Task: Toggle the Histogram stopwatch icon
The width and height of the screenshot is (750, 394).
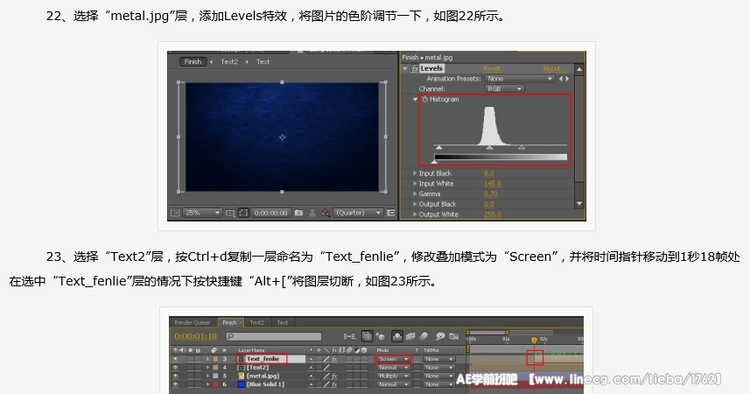Action: point(424,99)
